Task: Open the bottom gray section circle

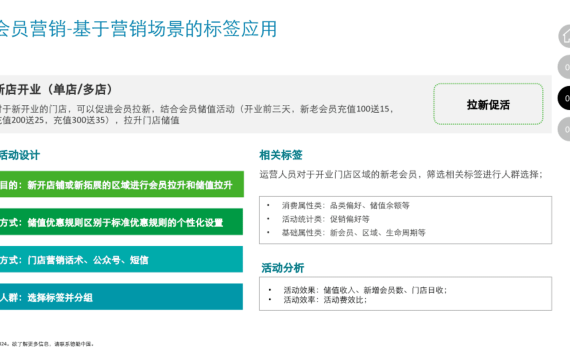Action: (x=565, y=129)
